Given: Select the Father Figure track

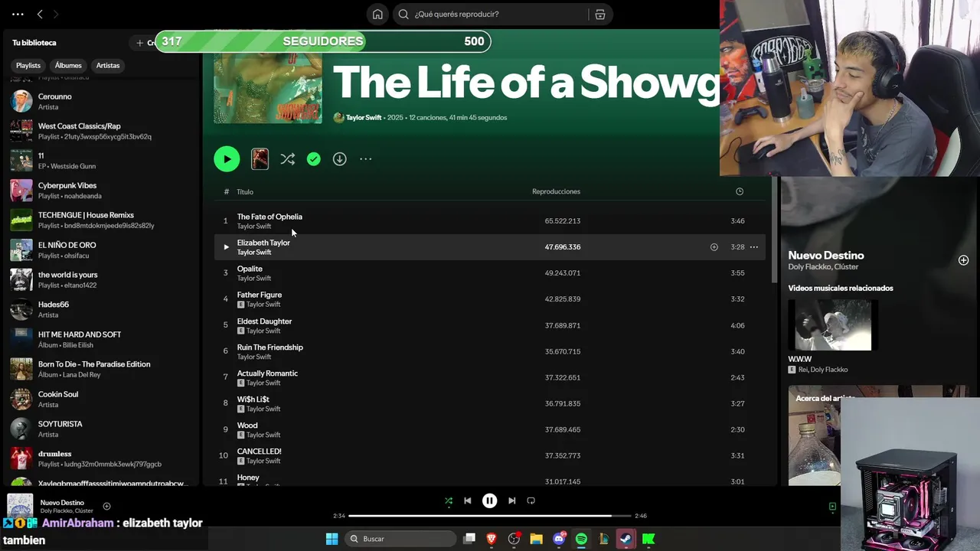Looking at the screenshot, I should pyautogui.click(x=490, y=299).
